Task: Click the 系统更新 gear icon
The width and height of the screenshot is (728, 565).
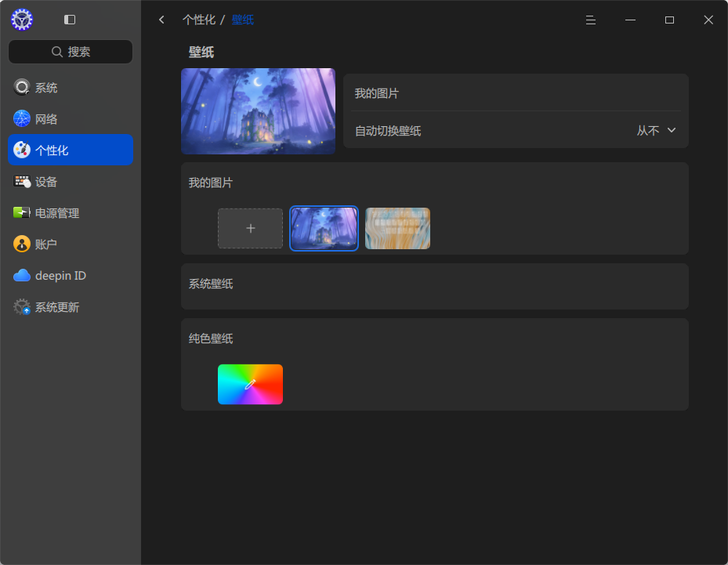Action: point(21,307)
